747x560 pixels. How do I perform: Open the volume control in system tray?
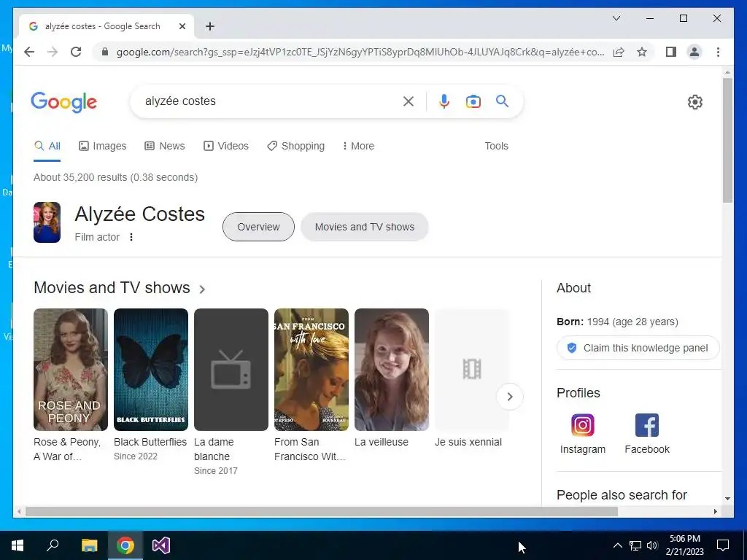pos(652,545)
